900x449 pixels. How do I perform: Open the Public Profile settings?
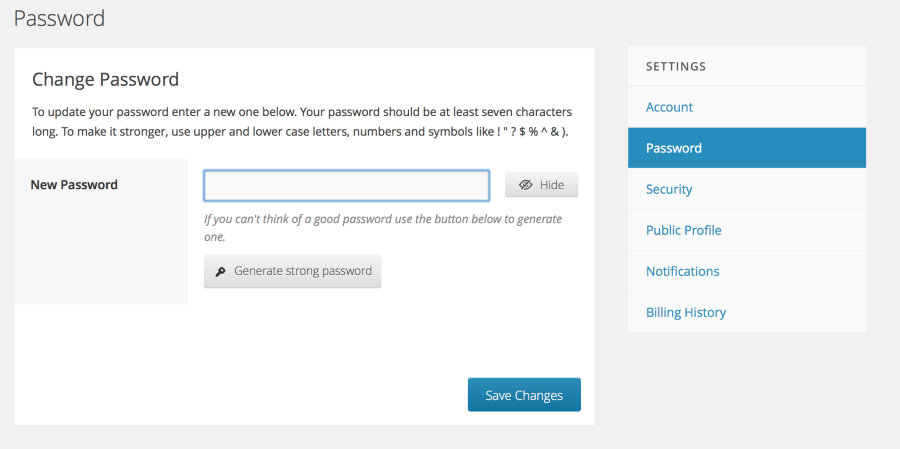coord(683,230)
